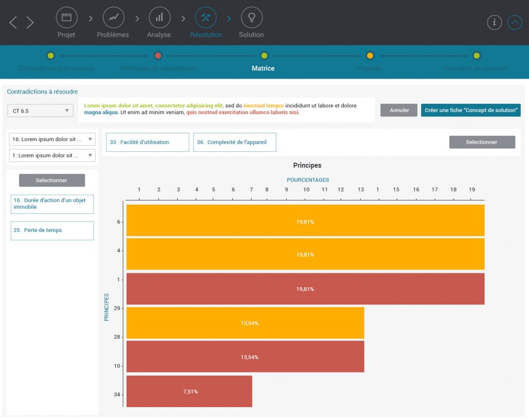Click the dot above Concepts de solution
The width and height of the screenshot is (529, 420).
point(476,56)
